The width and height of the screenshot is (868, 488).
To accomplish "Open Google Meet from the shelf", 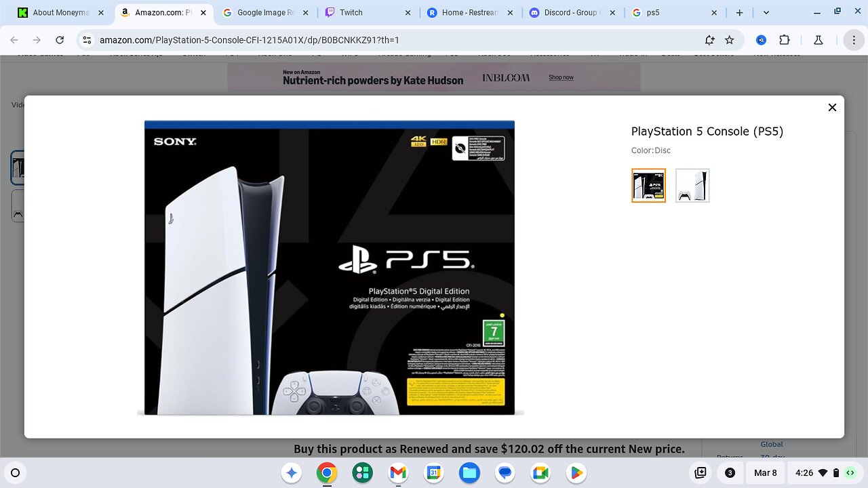I will pos(540,473).
